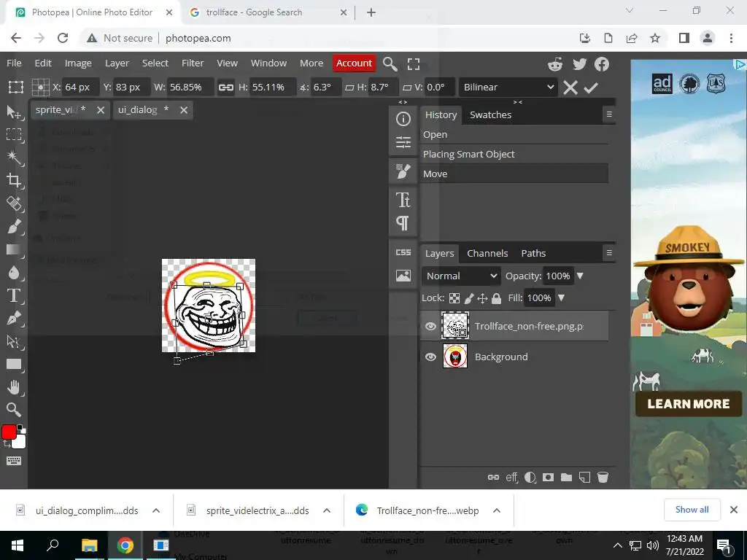Viewport: 747px width, 560px height.
Task: Open the Brush panel icon
Action: point(403,171)
